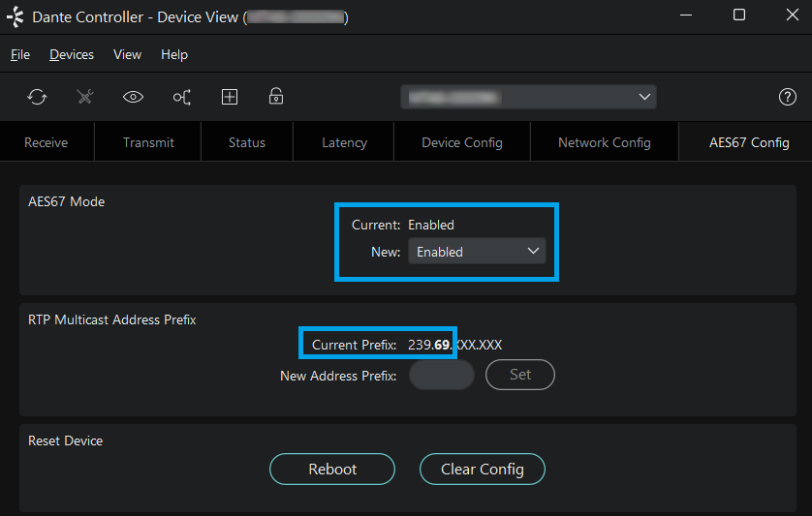Viewport: 812px width, 516px height.
Task: Open the Help menu
Action: pos(174,54)
